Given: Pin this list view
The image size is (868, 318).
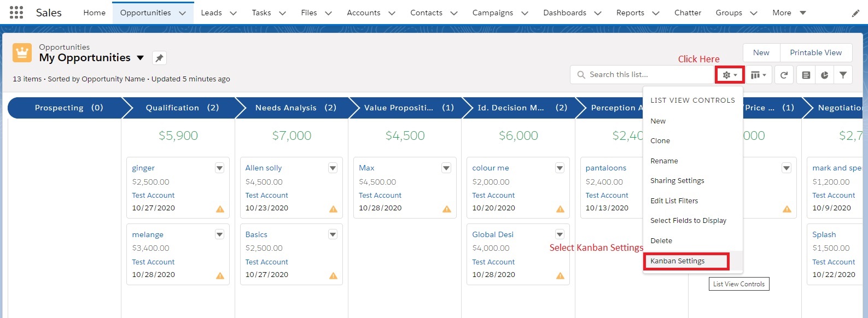Looking at the screenshot, I should [159, 58].
